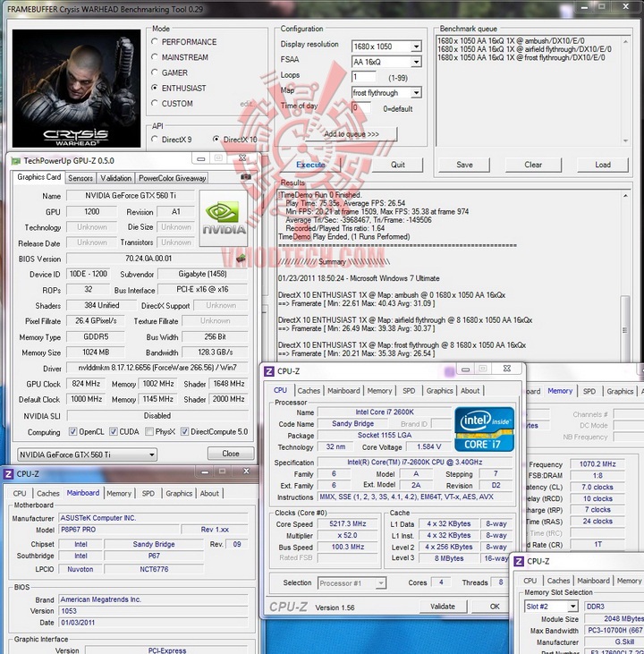Open the About tab beside Graphics in CPU-Z processor window
644x654 pixels.
click(x=470, y=391)
